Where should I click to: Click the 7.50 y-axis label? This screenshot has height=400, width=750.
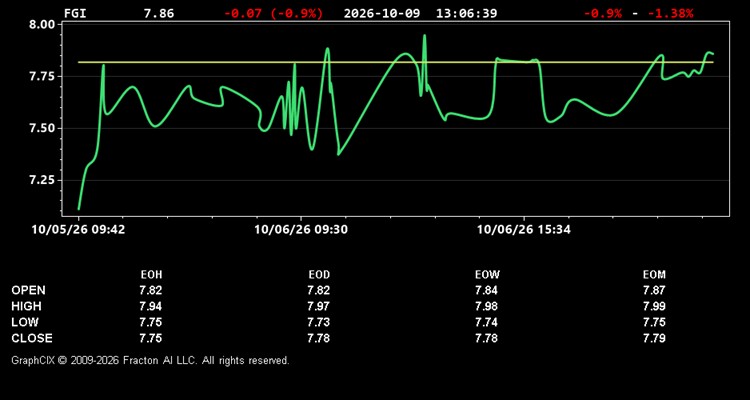44,128
